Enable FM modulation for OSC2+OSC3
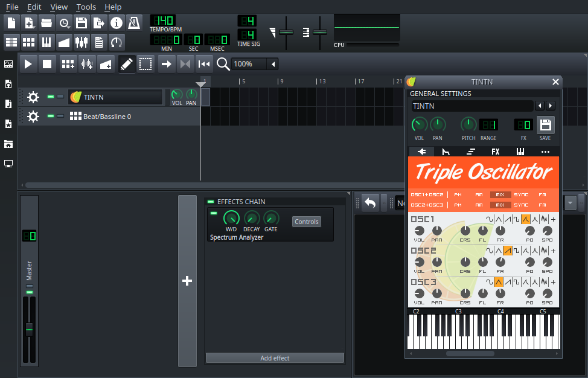This screenshot has width=588, height=378. click(x=542, y=205)
